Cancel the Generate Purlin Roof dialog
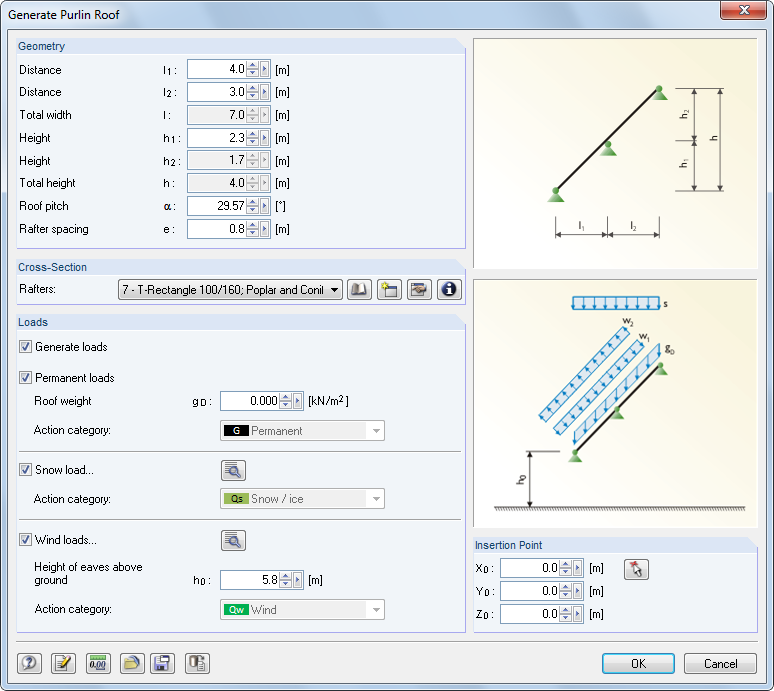 720,663
